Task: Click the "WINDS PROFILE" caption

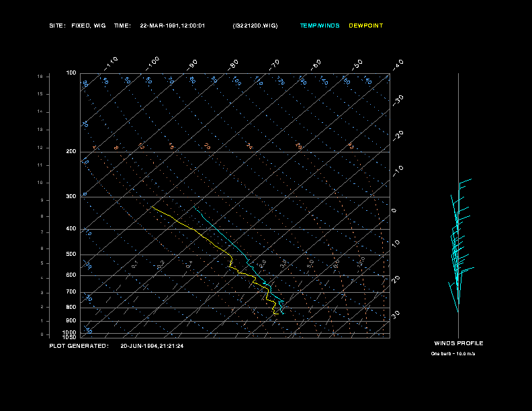Action: [459, 343]
